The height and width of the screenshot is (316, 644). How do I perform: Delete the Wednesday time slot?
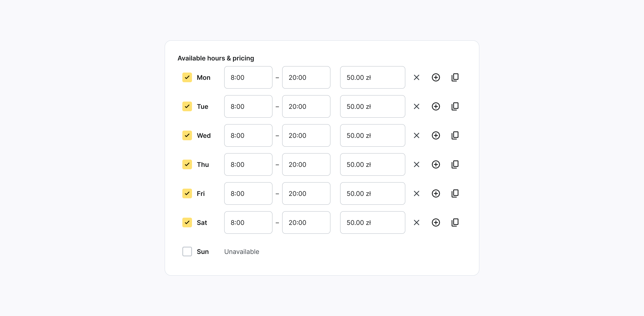(416, 135)
